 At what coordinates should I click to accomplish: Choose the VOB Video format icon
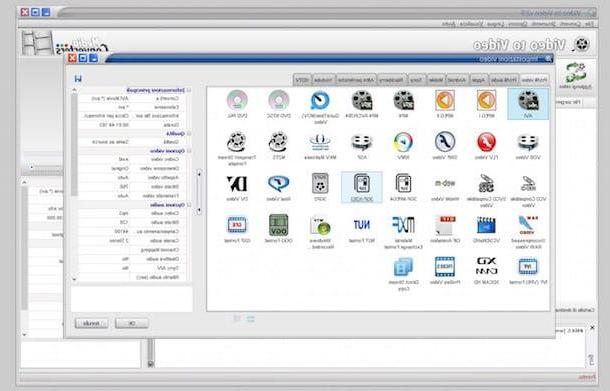tap(528, 146)
